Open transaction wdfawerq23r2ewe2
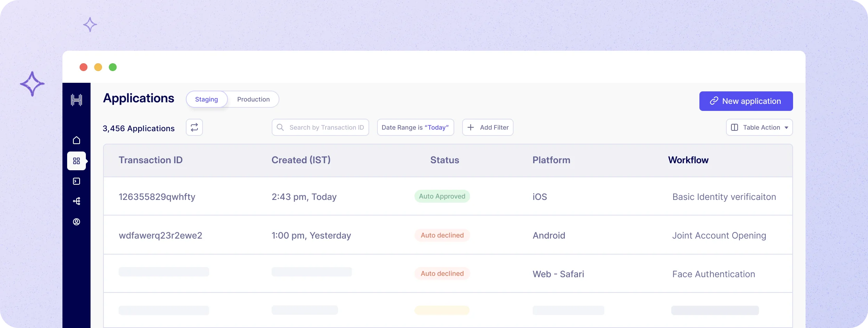This screenshot has height=328, width=868. pos(160,235)
